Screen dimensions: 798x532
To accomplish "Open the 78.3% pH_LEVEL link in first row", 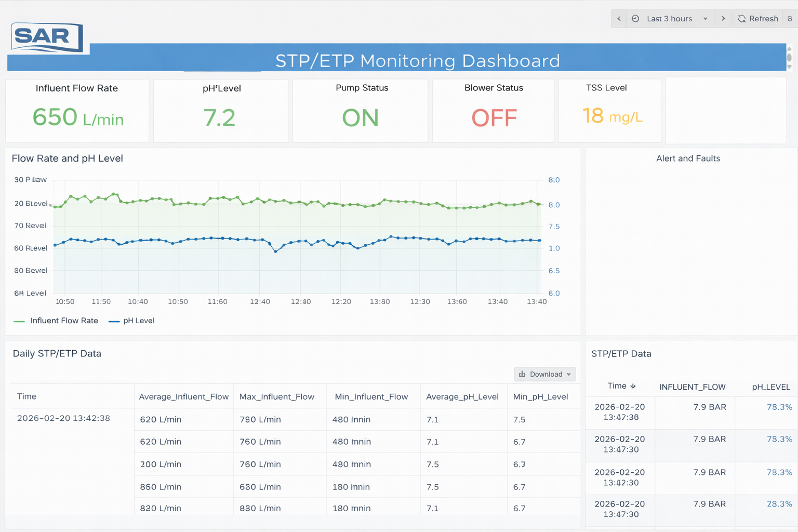I will [x=779, y=407].
